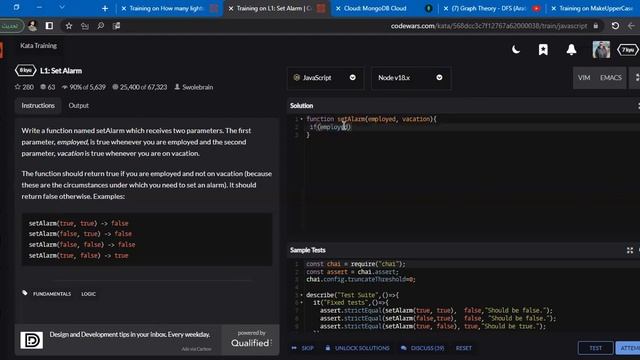
Task: Switch to 'Training on How many light' tab
Action: point(169,8)
